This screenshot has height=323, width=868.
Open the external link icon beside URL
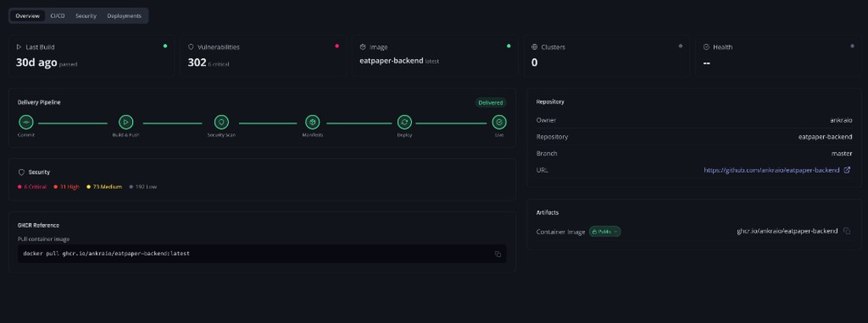coord(847,170)
